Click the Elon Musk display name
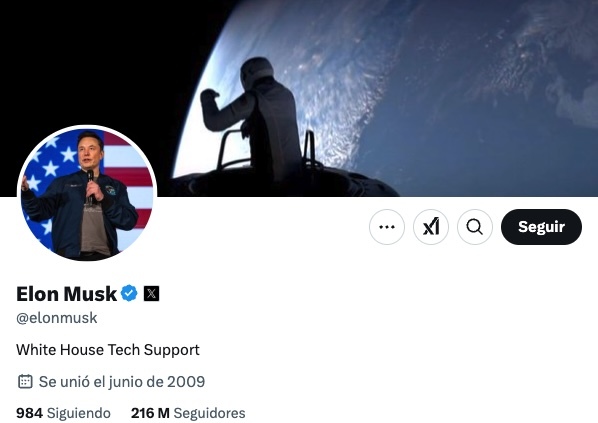 tap(66, 294)
